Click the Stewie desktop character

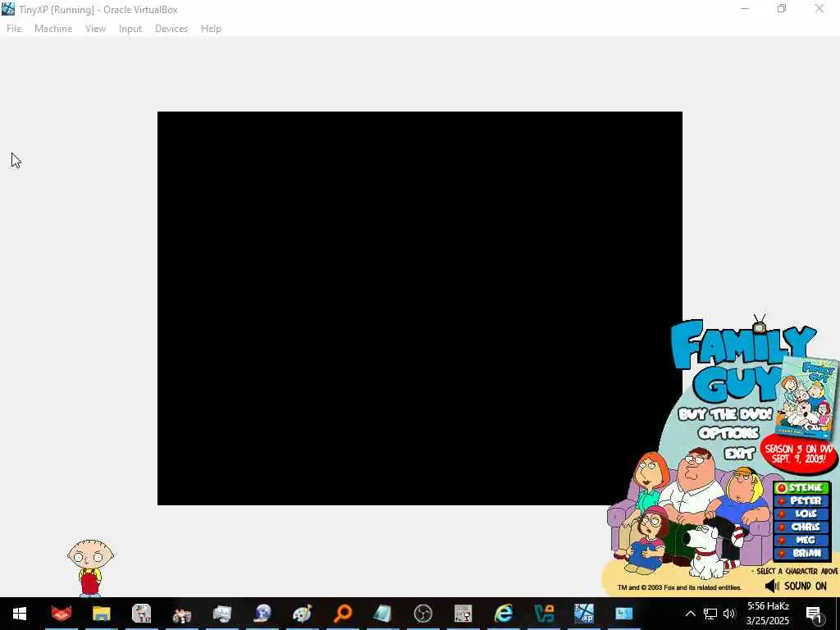point(90,568)
